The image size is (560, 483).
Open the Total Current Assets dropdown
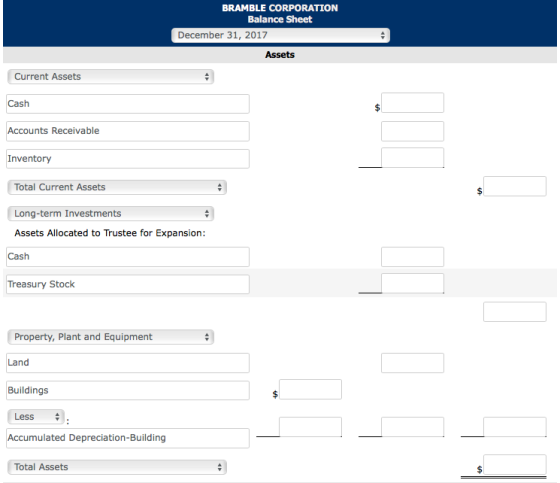point(117,187)
